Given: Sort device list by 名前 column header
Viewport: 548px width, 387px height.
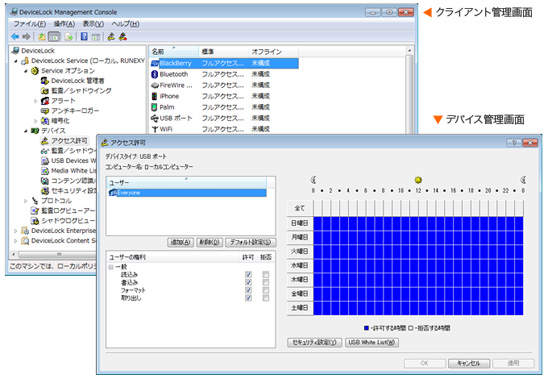Looking at the screenshot, I should pos(174,52).
